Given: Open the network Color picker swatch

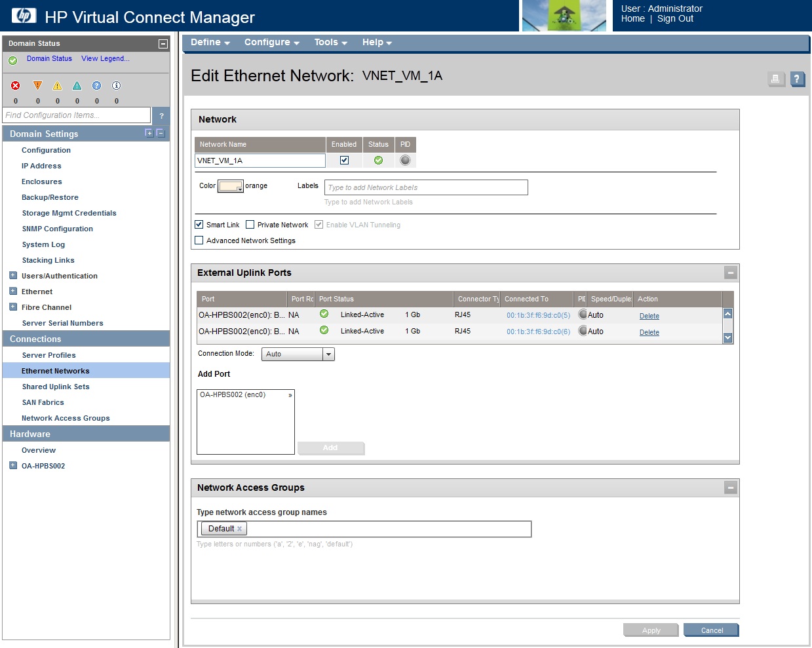Looking at the screenshot, I should 231,187.
